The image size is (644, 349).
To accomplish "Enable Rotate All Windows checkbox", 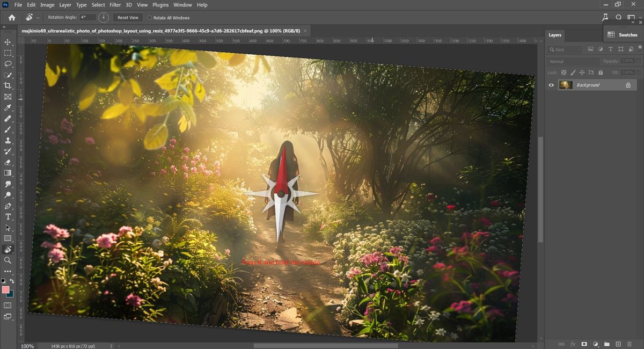I will [150, 18].
